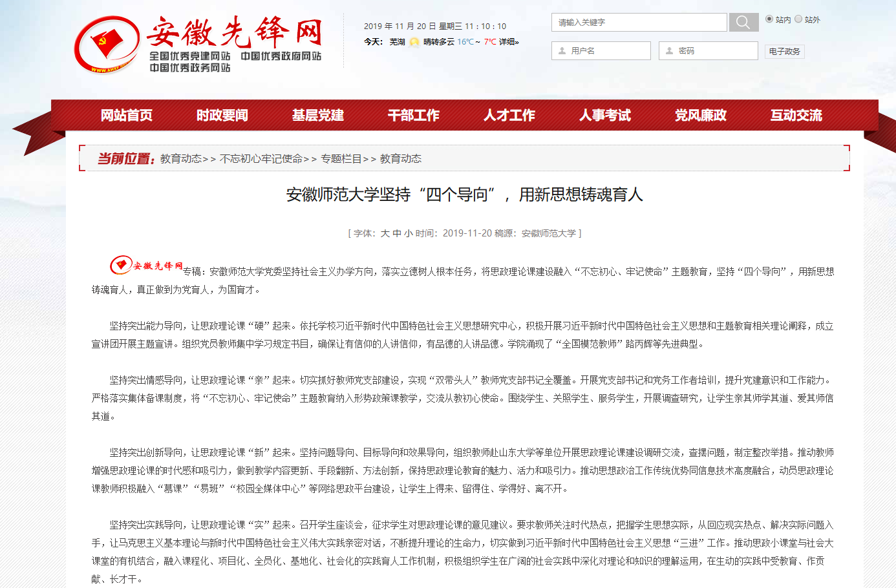Open the 人才工作 menu item

tap(509, 115)
